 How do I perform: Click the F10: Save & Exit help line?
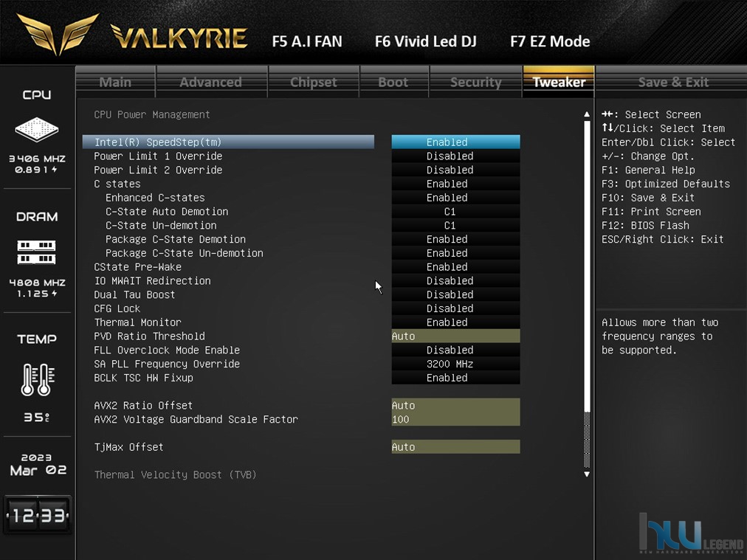648,197
